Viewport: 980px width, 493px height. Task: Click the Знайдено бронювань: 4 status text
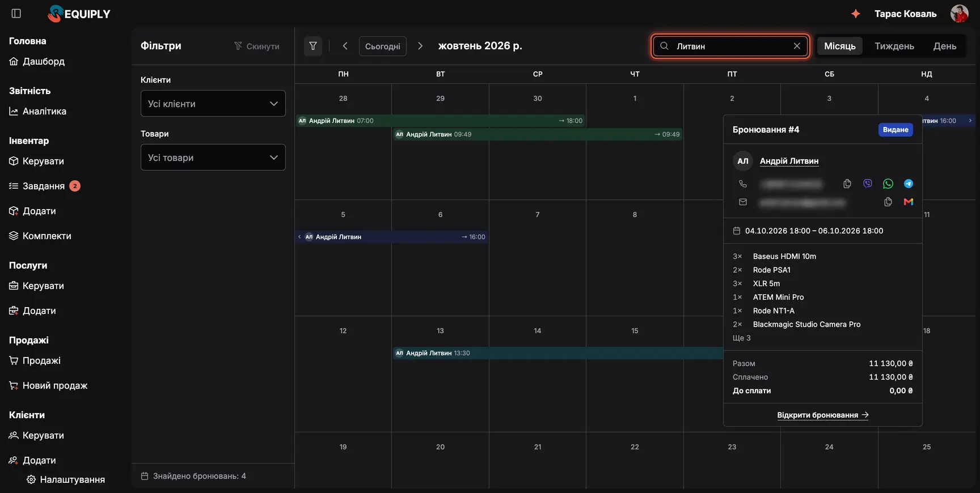click(x=193, y=476)
